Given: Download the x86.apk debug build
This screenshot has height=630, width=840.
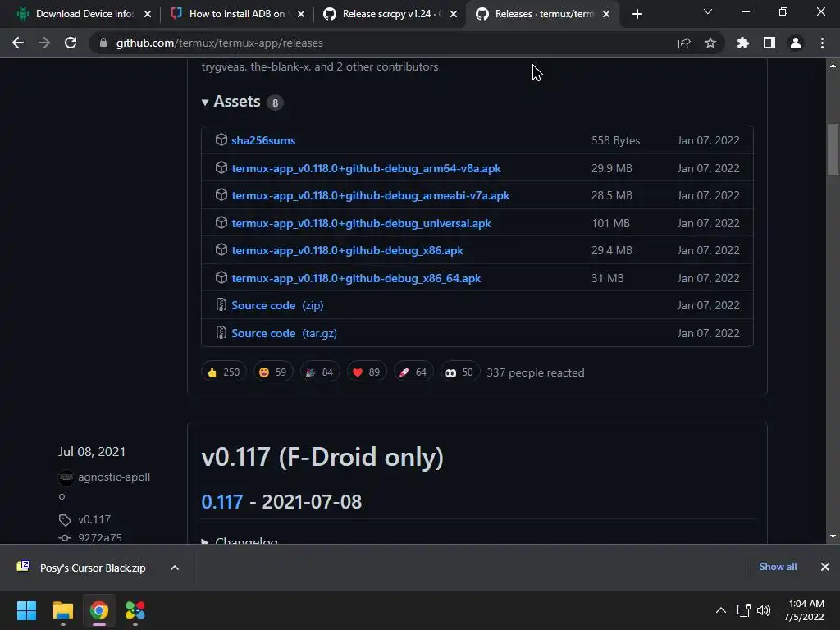Looking at the screenshot, I should point(347,251).
